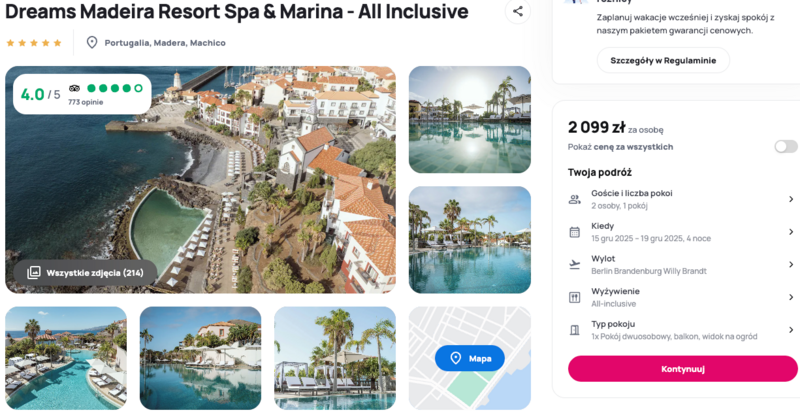Open the Mapa map view
Image resolution: width=800 pixels, height=419 pixels.
470,358
